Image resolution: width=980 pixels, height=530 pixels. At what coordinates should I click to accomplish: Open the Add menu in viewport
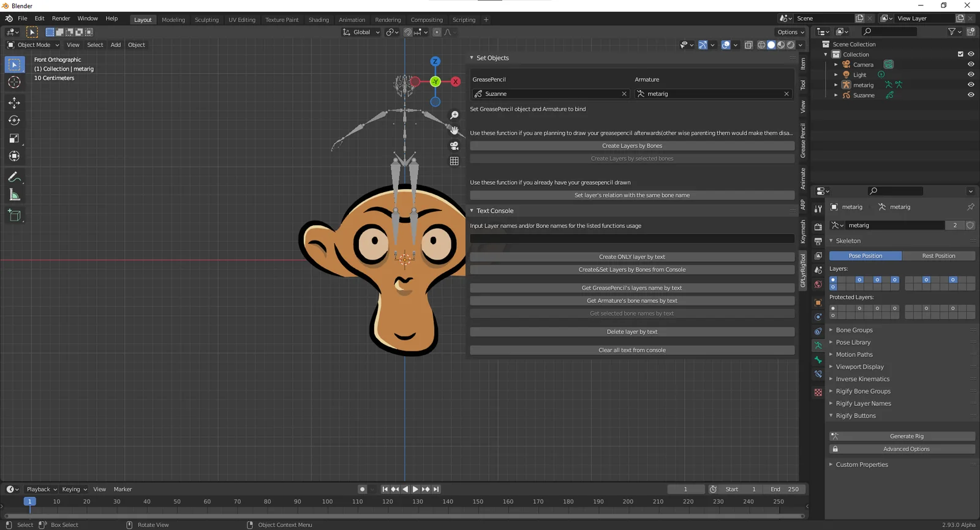116,45
